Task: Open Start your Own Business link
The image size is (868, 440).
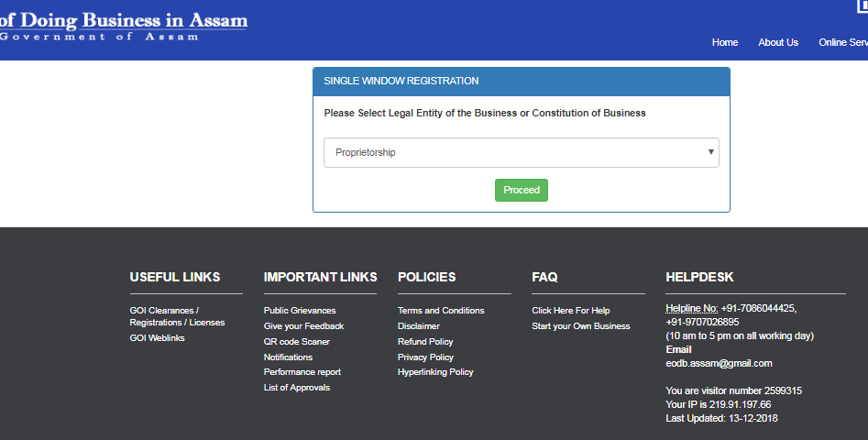Action: (x=580, y=326)
